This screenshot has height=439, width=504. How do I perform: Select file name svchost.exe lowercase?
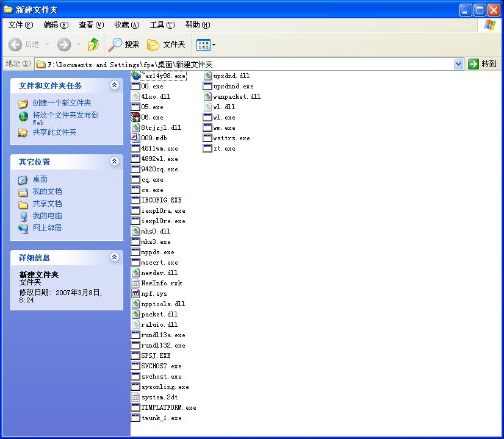(x=162, y=377)
